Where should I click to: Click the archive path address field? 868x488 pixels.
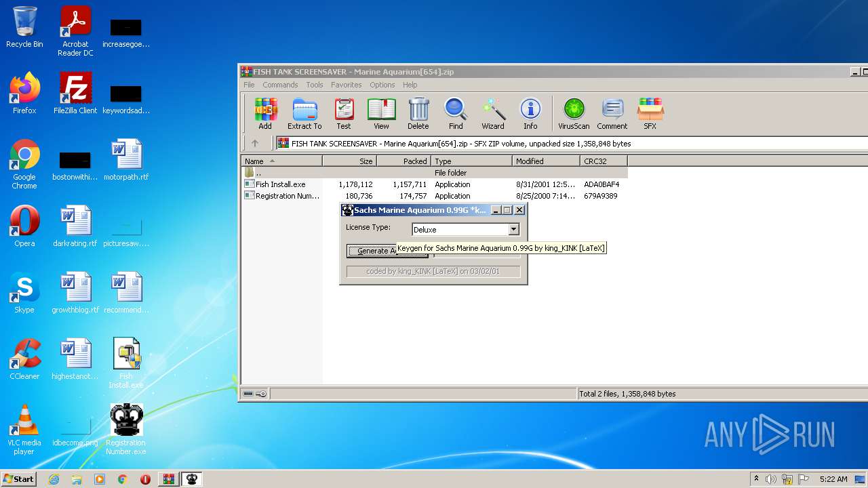pos(571,143)
